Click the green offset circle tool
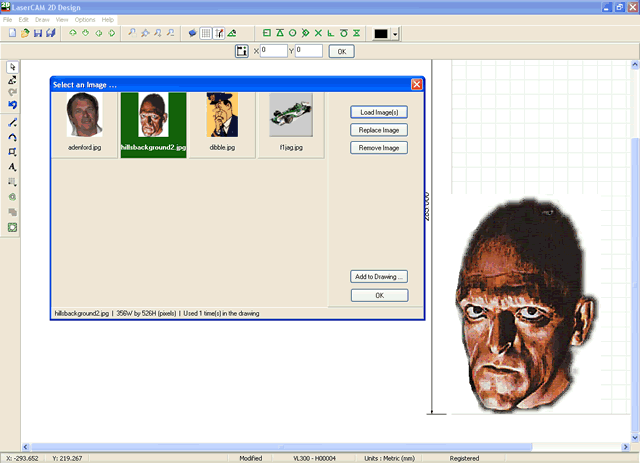Screen dimensions: 640x463 click(12, 197)
